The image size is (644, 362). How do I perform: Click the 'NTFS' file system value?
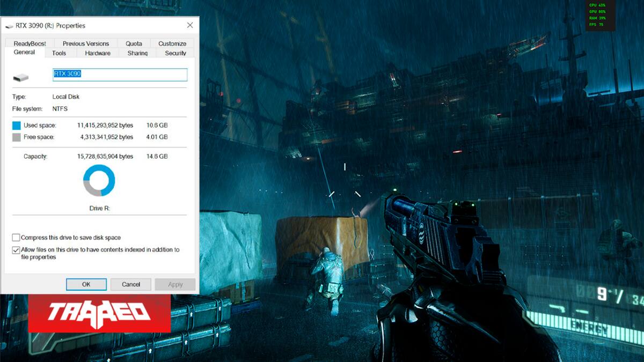click(x=60, y=109)
